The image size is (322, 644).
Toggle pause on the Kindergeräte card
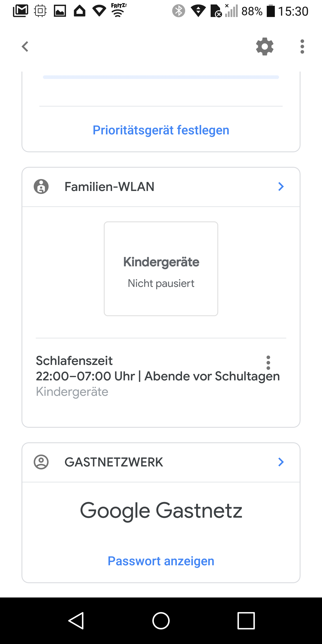click(161, 269)
